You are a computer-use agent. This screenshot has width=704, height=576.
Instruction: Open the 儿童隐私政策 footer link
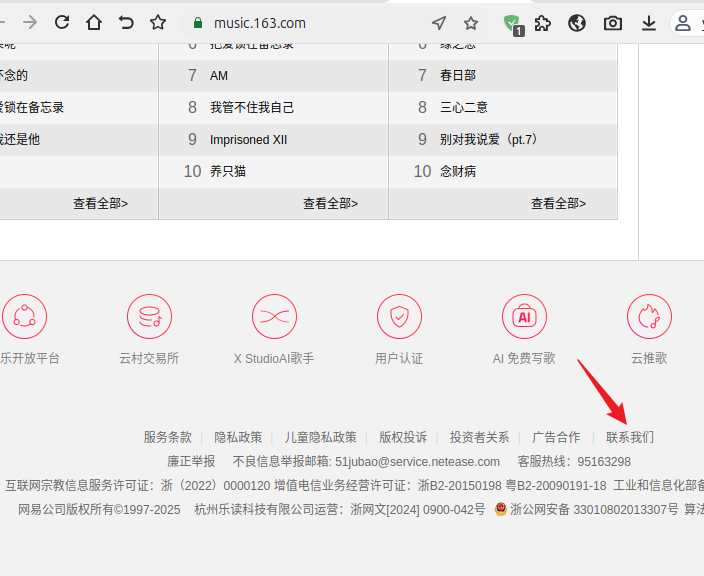tap(321, 437)
